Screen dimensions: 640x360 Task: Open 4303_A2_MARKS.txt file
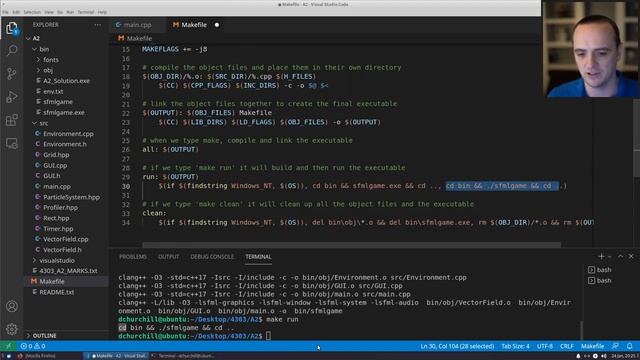[x=68, y=271]
